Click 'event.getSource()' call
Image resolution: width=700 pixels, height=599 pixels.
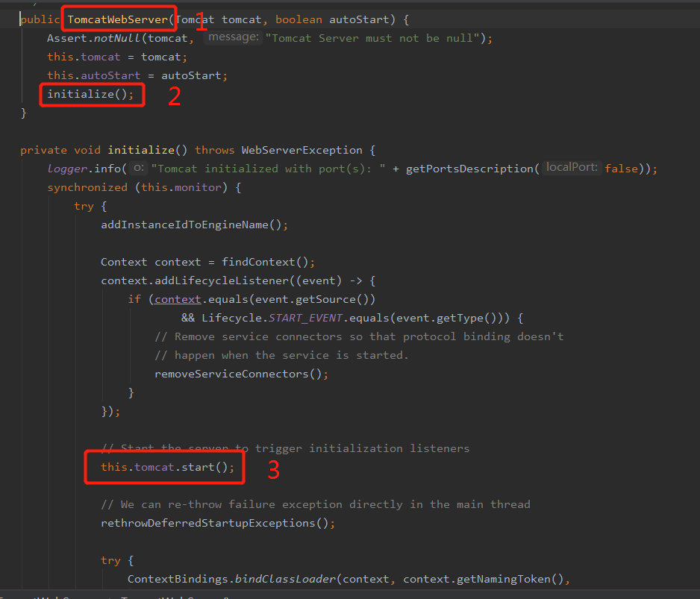(312, 299)
